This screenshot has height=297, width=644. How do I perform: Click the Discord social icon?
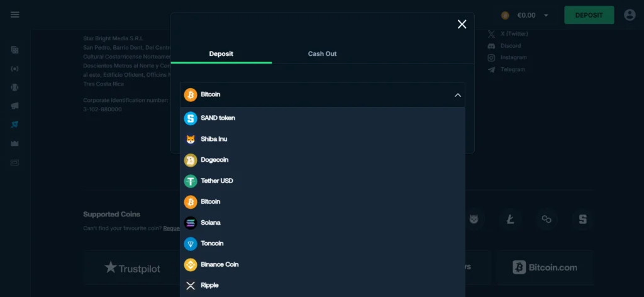pos(491,45)
